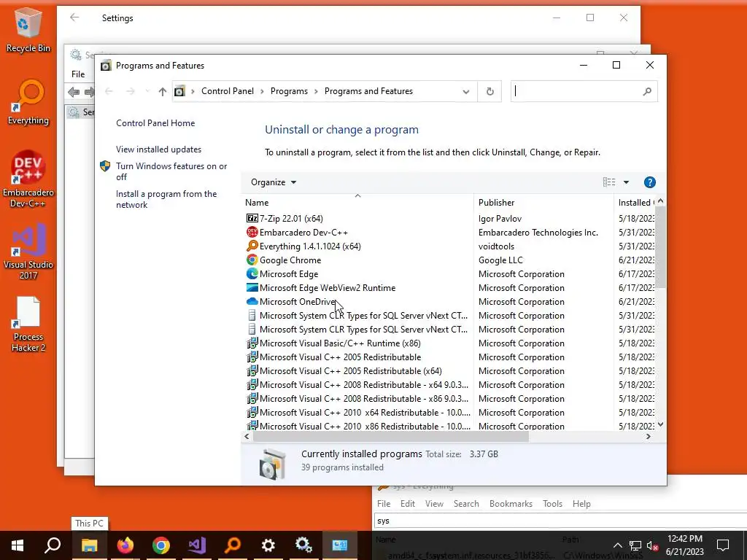The height and width of the screenshot is (560, 747).
Task: Open the Recycle Bin desktop icon
Action: point(28,29)
